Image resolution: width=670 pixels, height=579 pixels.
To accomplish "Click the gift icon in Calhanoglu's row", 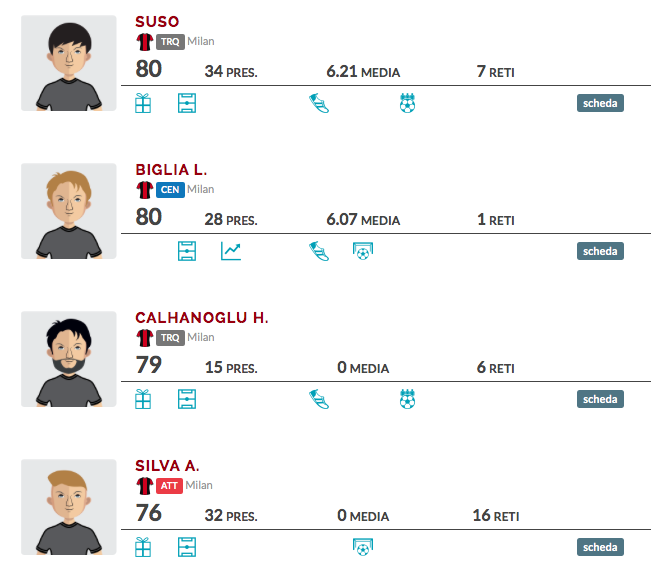I will pos(143,399).
